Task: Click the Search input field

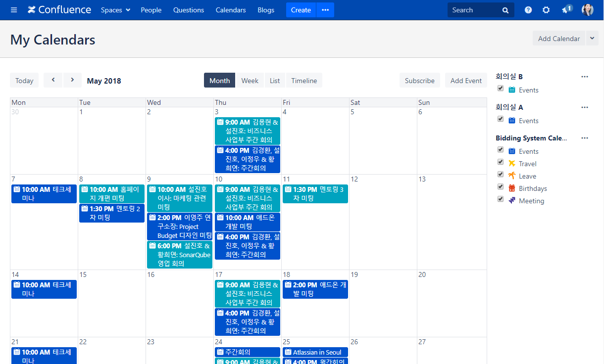Action: [475, 10]
